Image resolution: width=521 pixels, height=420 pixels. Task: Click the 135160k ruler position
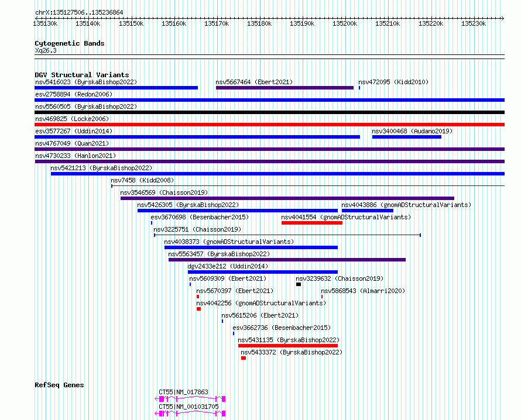pyautogui.click(x=174, y=24)
